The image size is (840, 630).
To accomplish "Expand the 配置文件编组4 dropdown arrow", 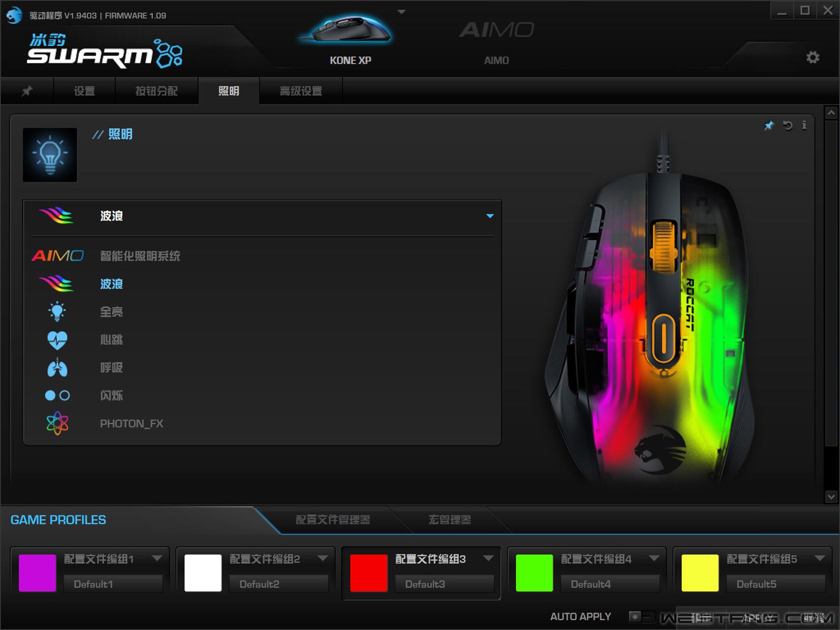I will pos(654,558).
